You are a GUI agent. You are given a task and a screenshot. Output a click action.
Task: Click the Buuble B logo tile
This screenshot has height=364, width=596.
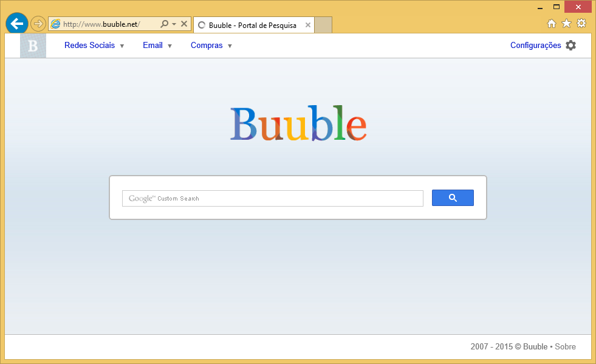pyautogui.click(x=33, y=46)
